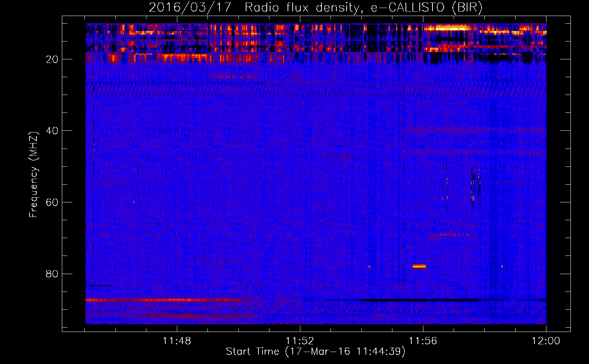The width and height of the screenshot is (589, 364).
Task: Click the bright yellow burst near 78 MHz
Action: (x=419, y=266)
